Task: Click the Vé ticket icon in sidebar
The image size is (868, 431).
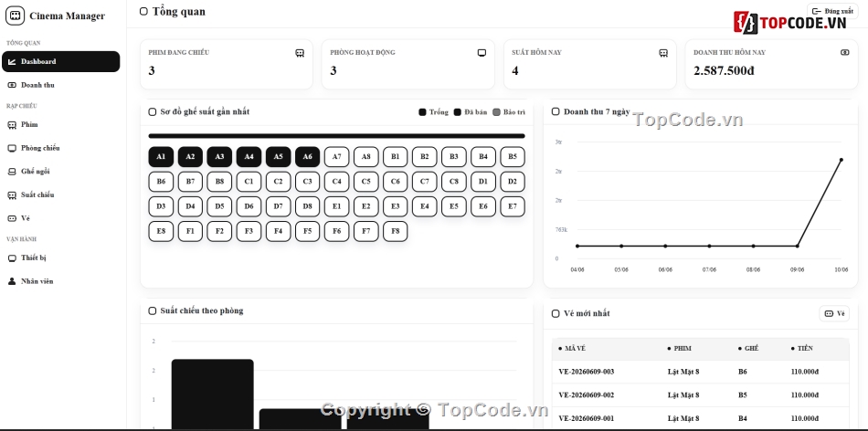Action: [12, 218]
